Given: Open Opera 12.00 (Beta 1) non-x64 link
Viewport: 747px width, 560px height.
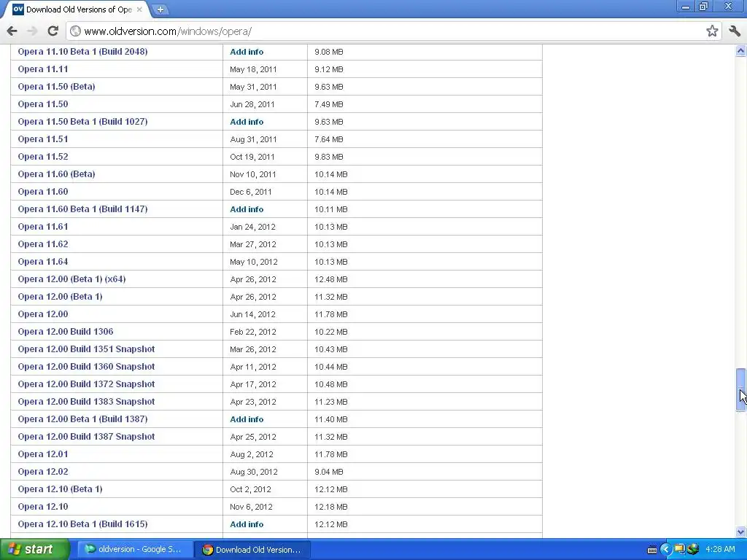Looking at the screenshot, I should (60, 297).
